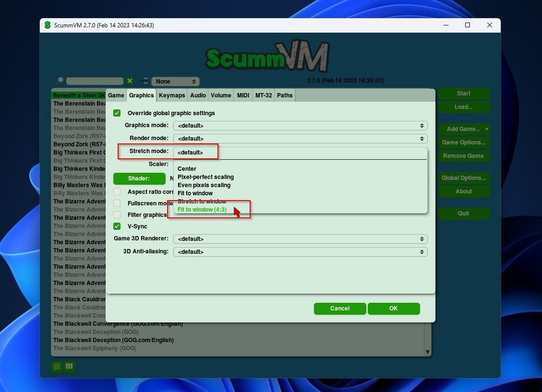Switch to the Game tab
542x392 pixels.
(116, 95)
